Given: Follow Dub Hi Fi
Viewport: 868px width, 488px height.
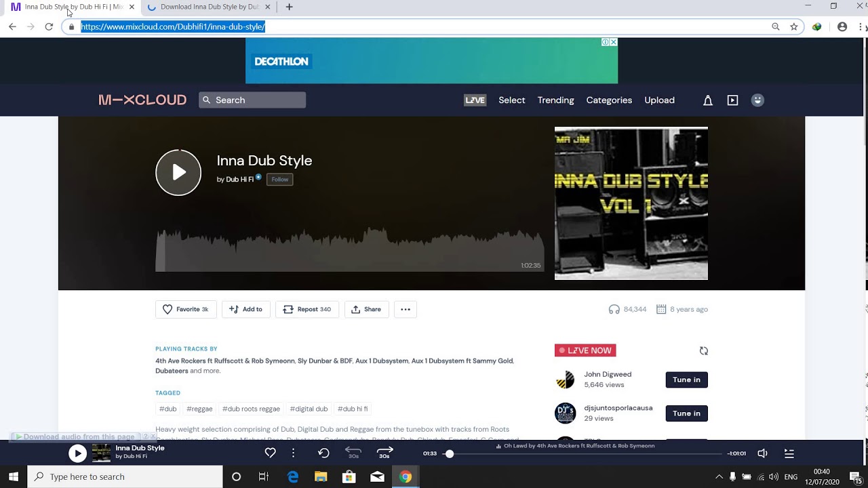Looking at the screenshot, I should pos(279,179).
